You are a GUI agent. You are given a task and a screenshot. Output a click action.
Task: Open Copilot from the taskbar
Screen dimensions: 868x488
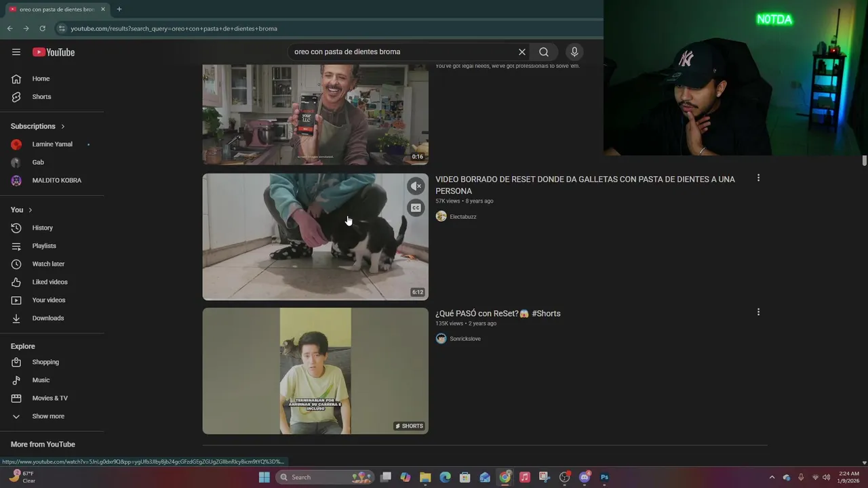(x=406, y=477)
